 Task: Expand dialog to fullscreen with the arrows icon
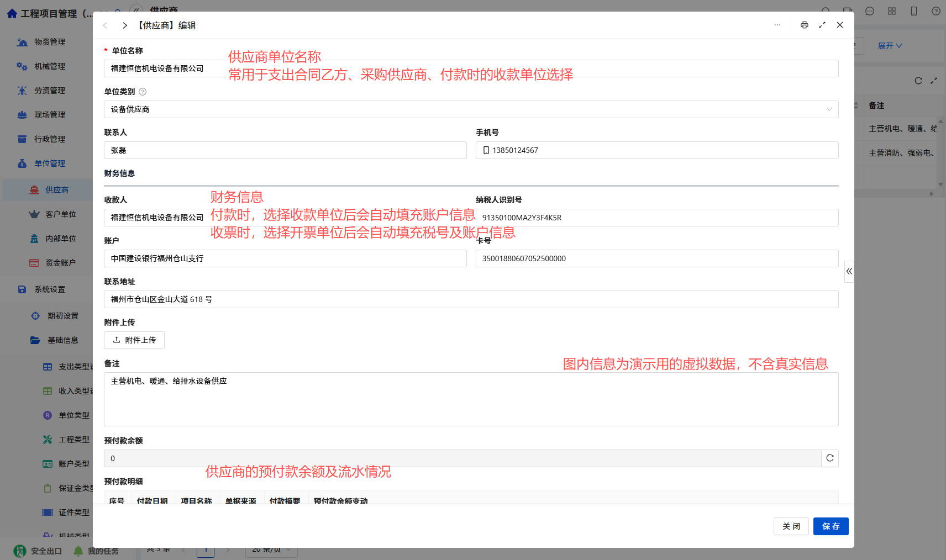click(x=822, y=25)
